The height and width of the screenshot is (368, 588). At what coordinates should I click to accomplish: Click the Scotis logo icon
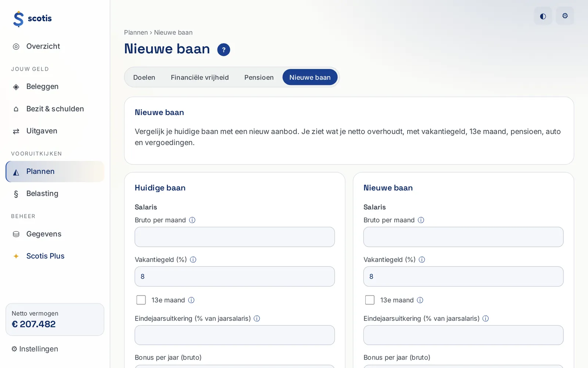(x=18, y=19)
